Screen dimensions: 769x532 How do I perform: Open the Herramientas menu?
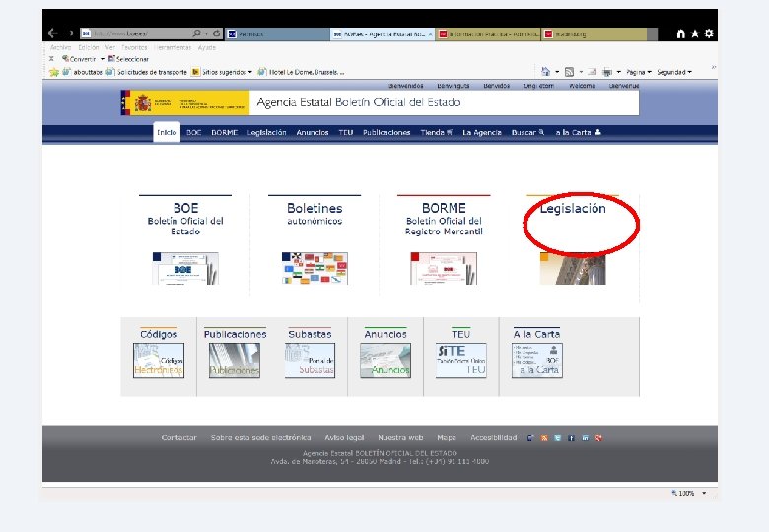pos(173,47)
